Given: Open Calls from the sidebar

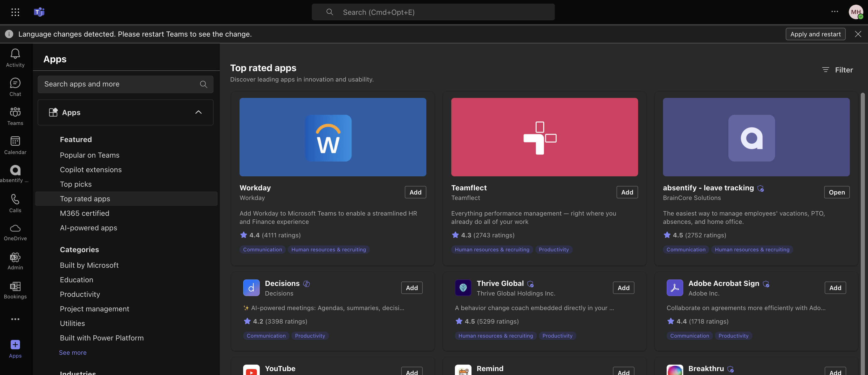Looking at the screenshot, I should 15,203.
